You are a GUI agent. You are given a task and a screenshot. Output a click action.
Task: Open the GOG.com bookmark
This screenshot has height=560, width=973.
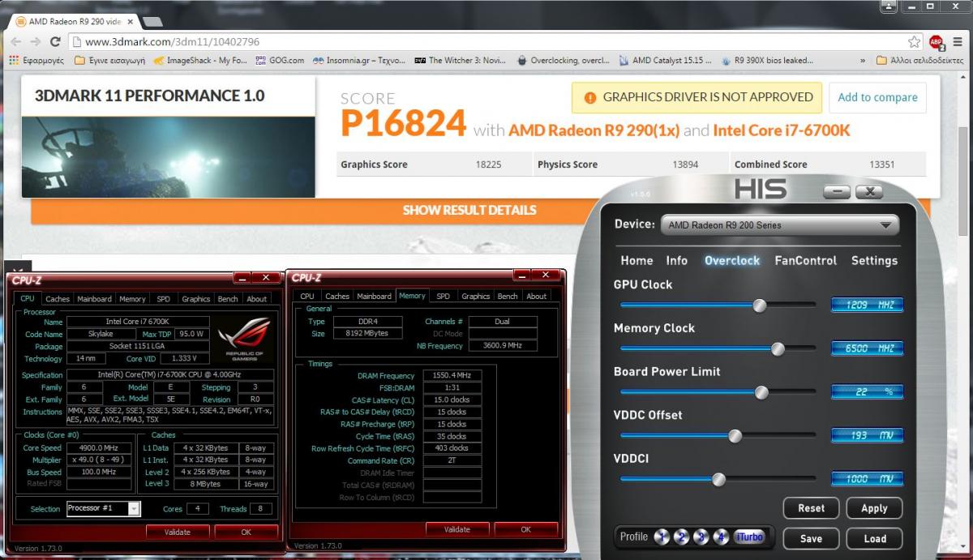click(x=280, y=60)
